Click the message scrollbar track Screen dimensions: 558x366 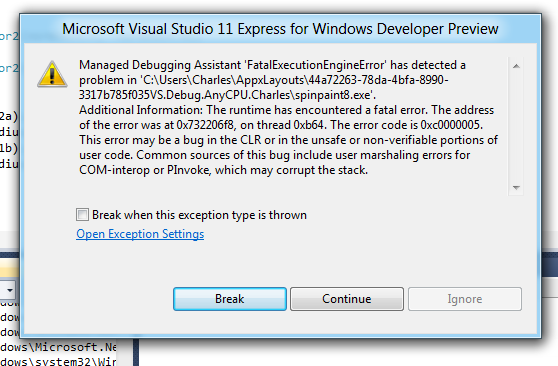pyautogui.click(x=516, y=126)
